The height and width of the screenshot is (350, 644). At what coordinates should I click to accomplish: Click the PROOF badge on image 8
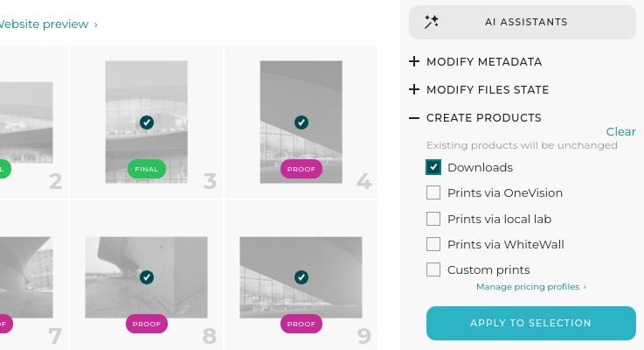click(147, 324)
